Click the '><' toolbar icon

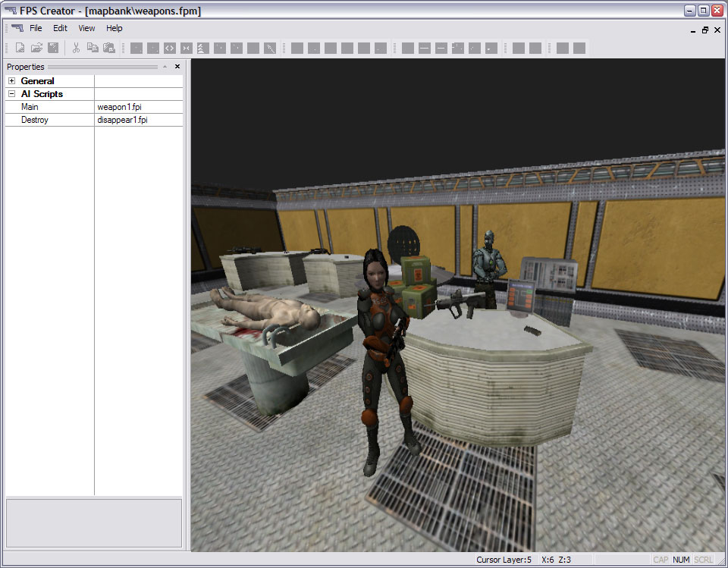click(187, 48)
